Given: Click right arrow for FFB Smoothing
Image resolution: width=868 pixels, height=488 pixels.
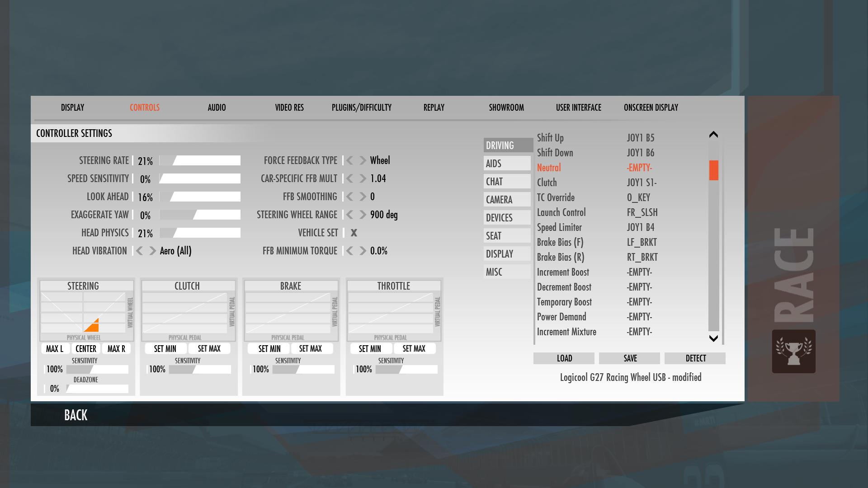Looking at the screenshot, I should 363,197.
